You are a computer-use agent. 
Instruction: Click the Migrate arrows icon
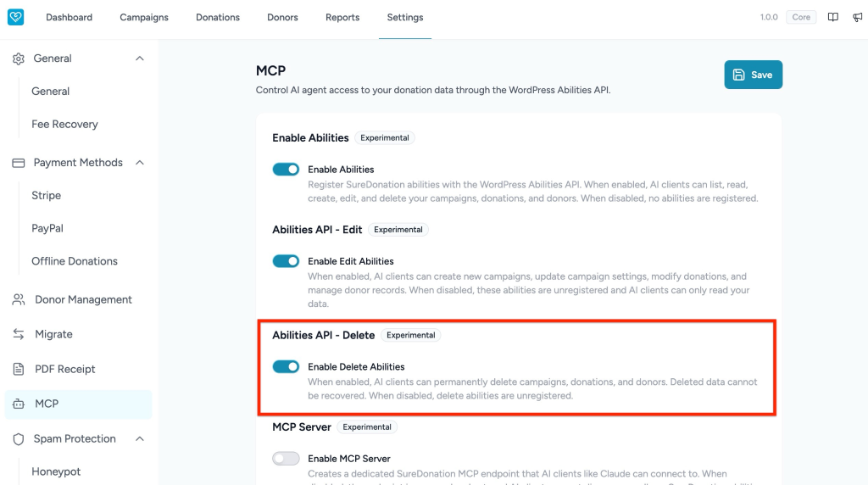[x=19, y=334]
